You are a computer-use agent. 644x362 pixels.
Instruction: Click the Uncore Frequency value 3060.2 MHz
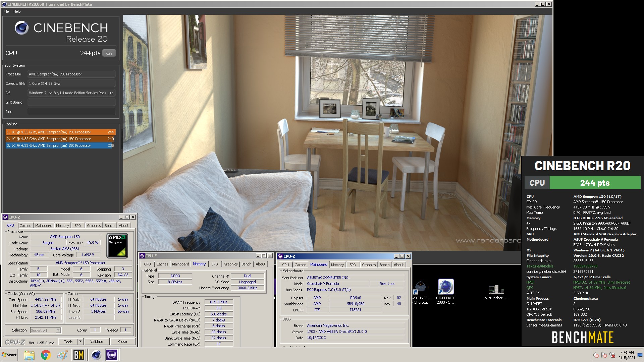247,288
